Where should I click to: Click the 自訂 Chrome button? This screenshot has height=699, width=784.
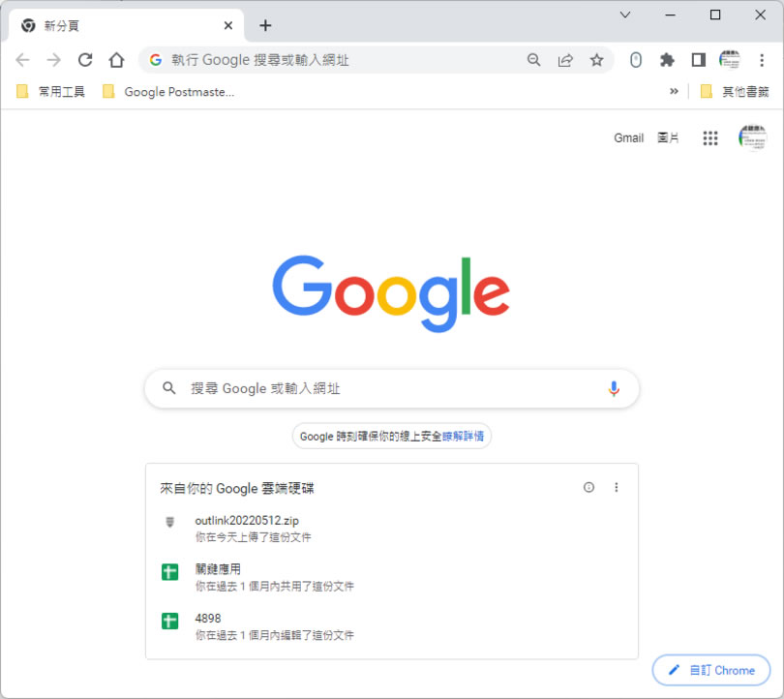tap(711, 670)
